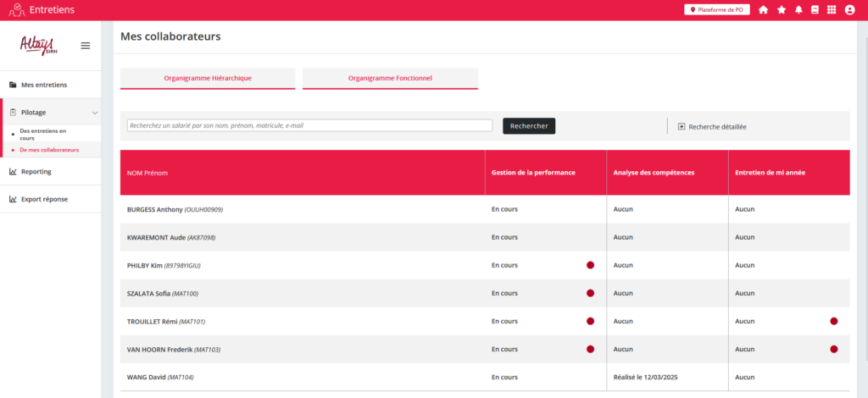Image resolution: width=868 pixels, height=398 pixels.
Task: Open Mes entretiens in sidebar
Action: point(44,85)
